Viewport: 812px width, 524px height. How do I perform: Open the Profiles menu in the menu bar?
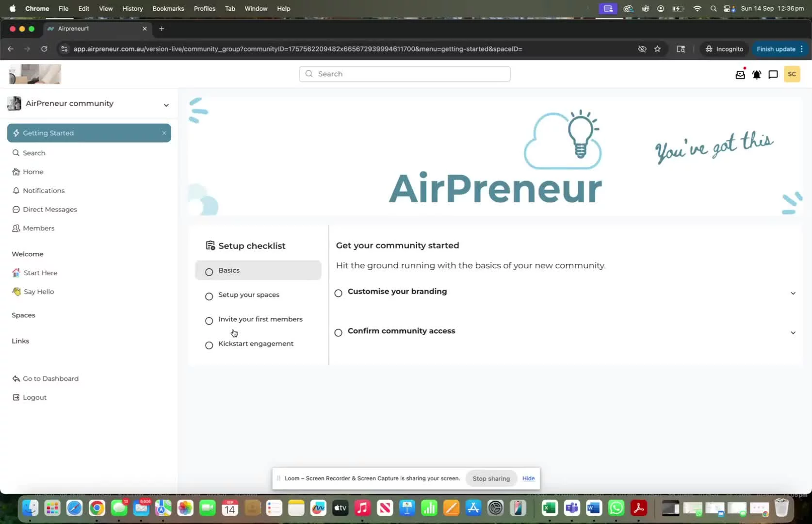point(204,8)
